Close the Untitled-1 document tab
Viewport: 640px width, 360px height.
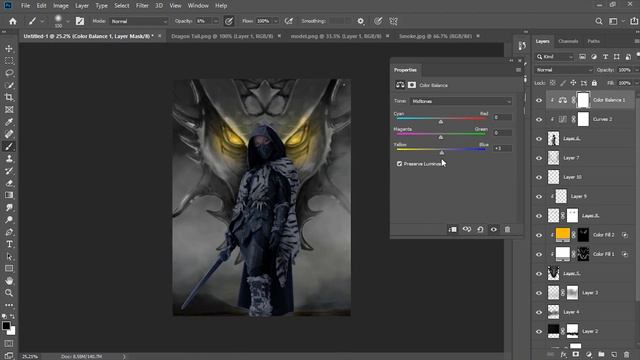coord(160,36)
